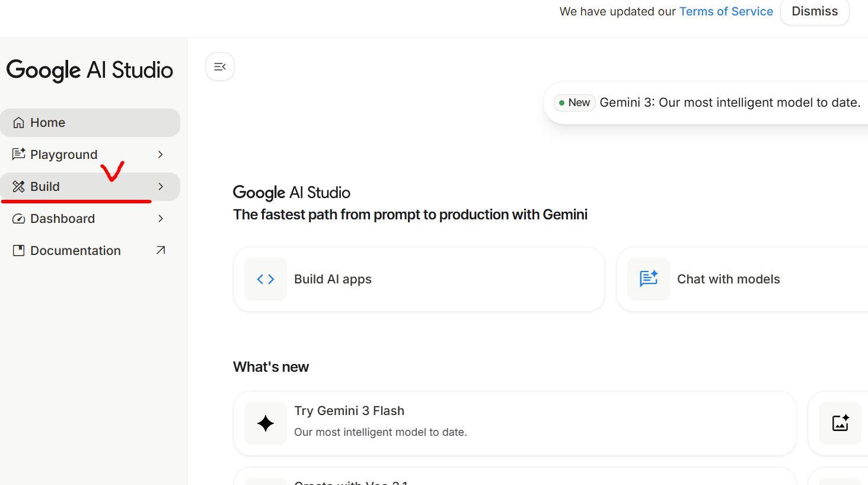This screenshot has height=485, width=868.
Task: Click the Home house icon
Action: pyautogui.click(x=19, y=123)
